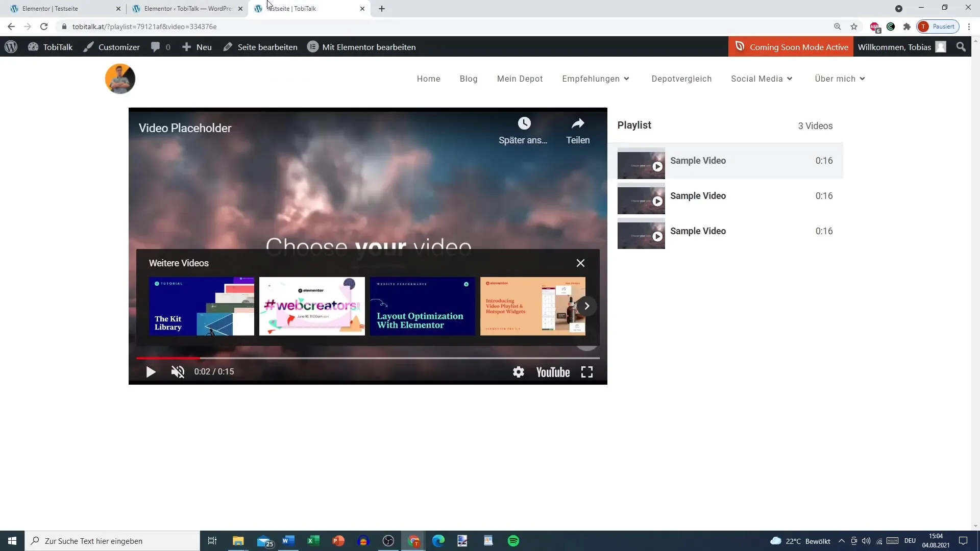This screenshot has height=551, width=980.
Task: Click the zoom magnifier in address bar
Action: pos(837,27)
